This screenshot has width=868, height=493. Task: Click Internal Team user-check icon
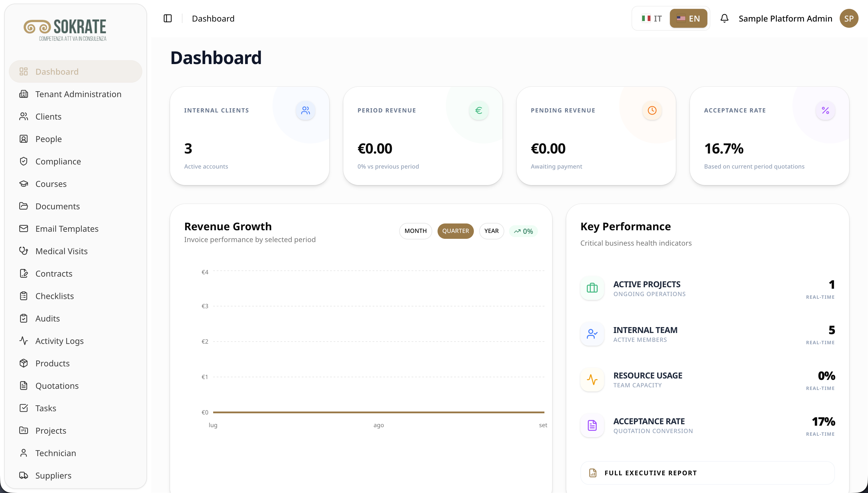coord(592,334)
